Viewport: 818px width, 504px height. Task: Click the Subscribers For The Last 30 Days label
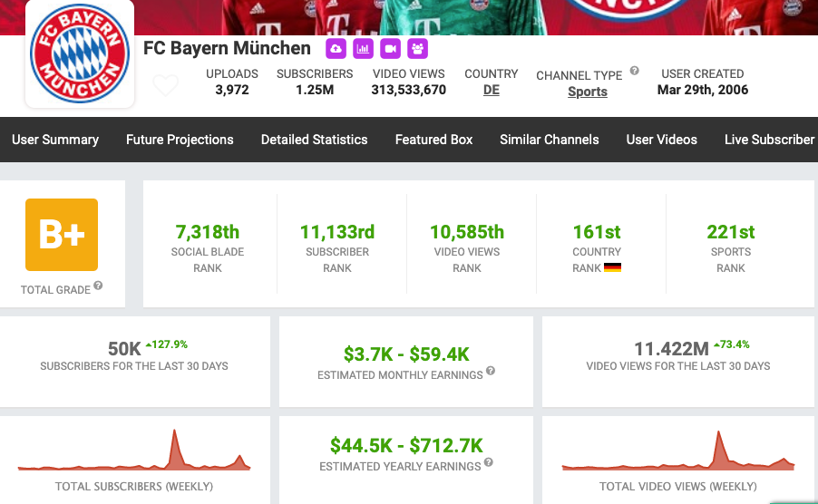click(x=134, y=366)
